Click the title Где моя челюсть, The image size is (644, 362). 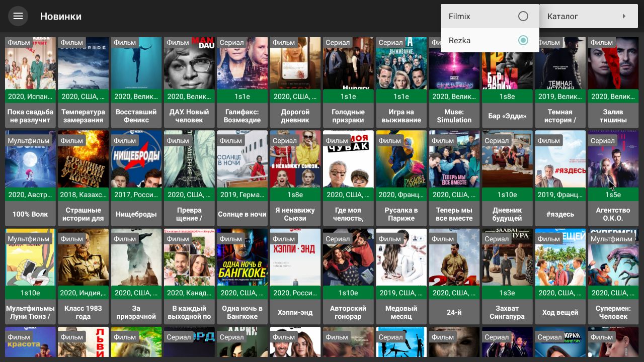coord(348,214)
